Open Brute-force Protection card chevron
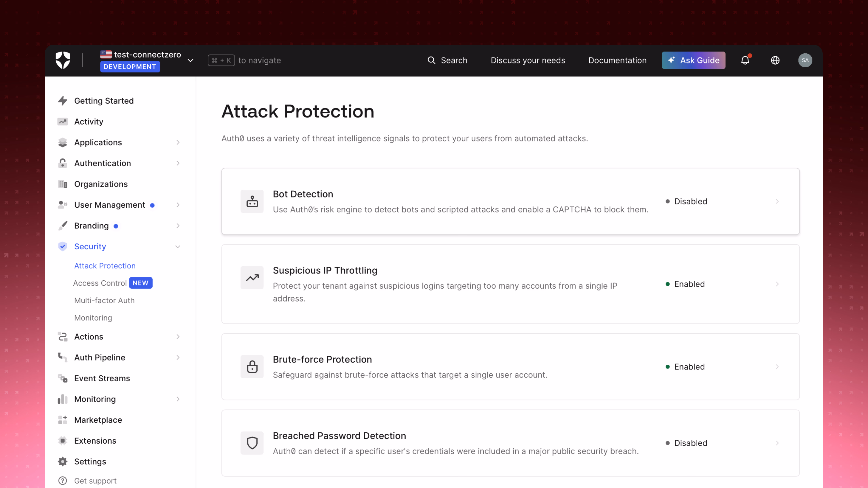Image resolution: width=868 pixels, height=488 pixels. 777,367
